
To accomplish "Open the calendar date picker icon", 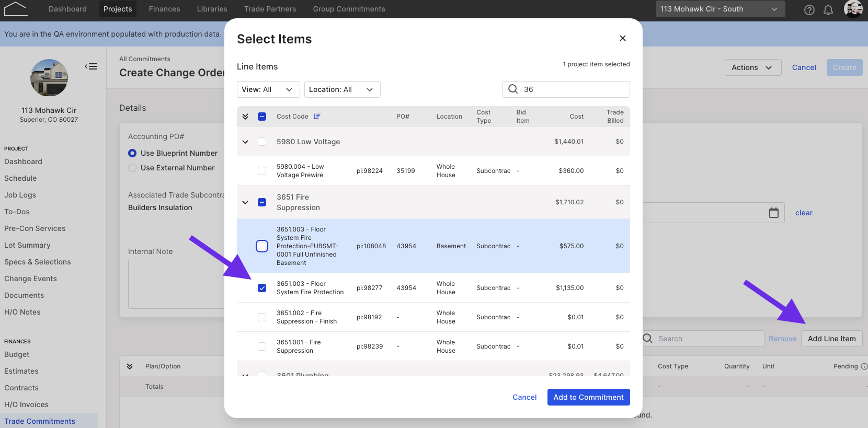I will click(774, 213).
